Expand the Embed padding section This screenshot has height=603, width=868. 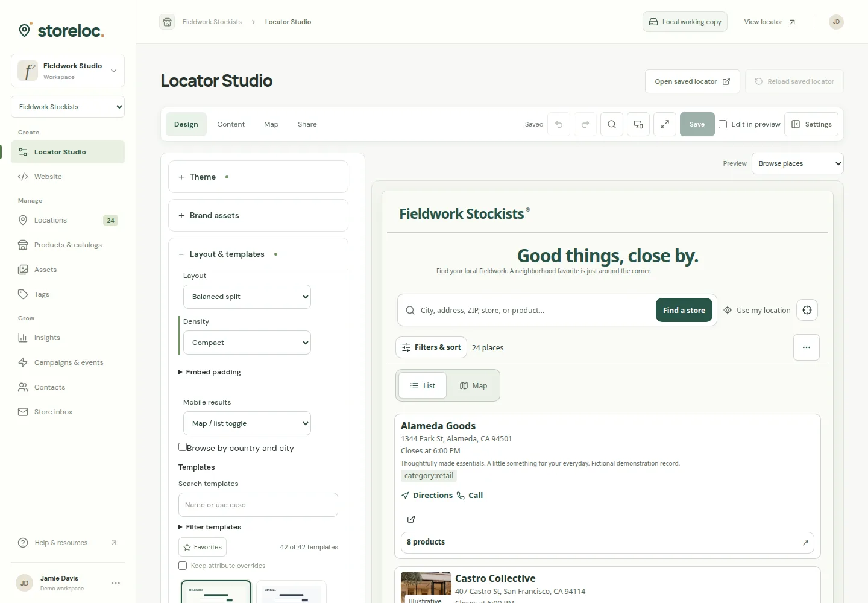pyautogui.click(x=210, y=372)
